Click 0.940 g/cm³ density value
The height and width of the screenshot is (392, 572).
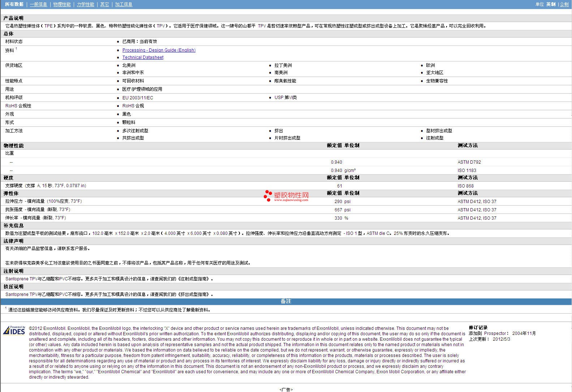point(343,171)
